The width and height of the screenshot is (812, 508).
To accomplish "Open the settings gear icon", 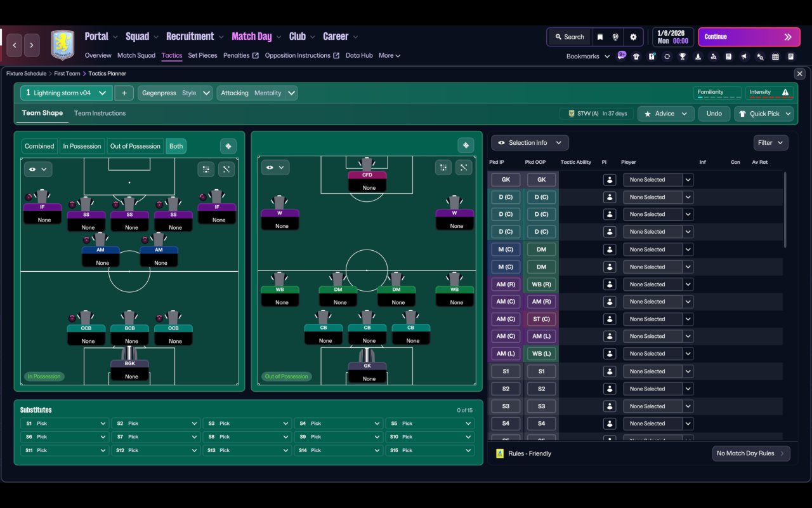I will 633,37.
